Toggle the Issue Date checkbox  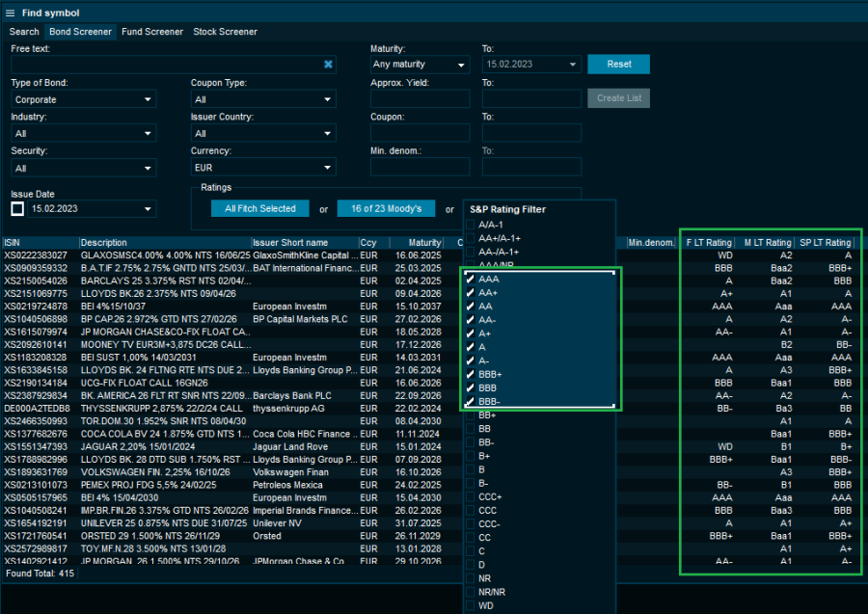pyautogui.click(x=17, y=208)
